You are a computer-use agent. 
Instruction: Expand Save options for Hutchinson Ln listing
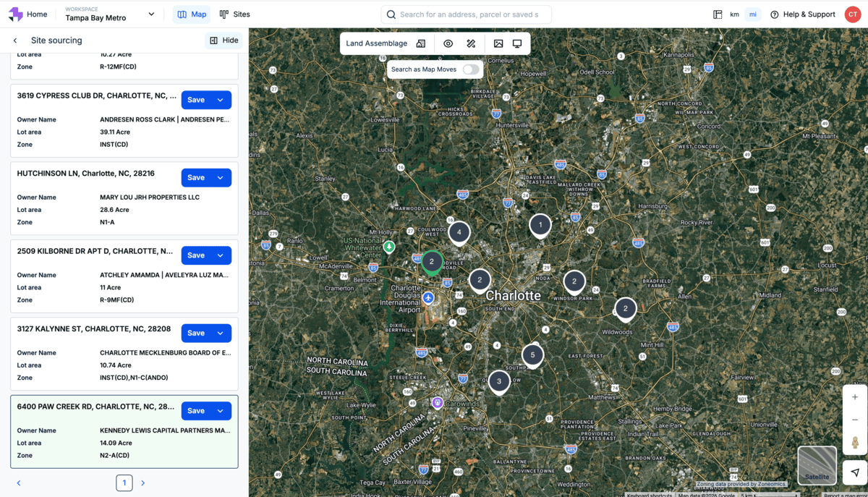[221, 178]
